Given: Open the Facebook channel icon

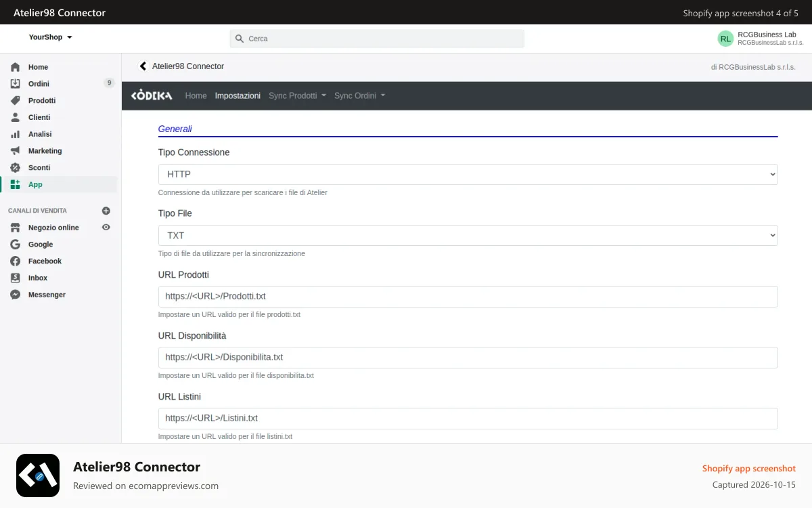Looking at the screenshot, I should coord(15,261).
